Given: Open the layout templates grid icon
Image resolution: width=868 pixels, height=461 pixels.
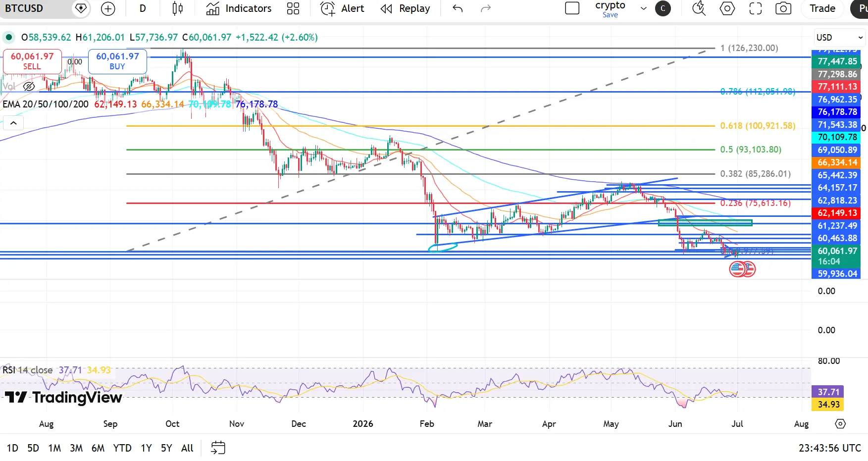Looking at the screenshot, I should point(293,8).
